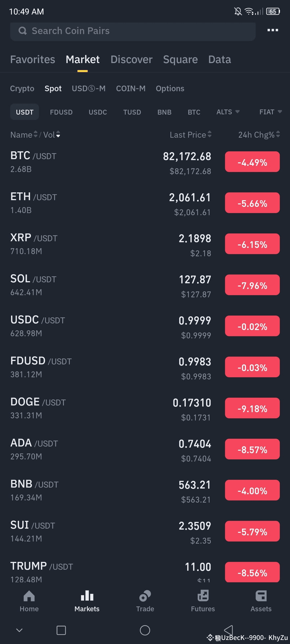Viewport: 290px width, 644px height.
Task: Expand the ALTS dropdown filter
Action: pyautogui.click(x=228, y=112)
